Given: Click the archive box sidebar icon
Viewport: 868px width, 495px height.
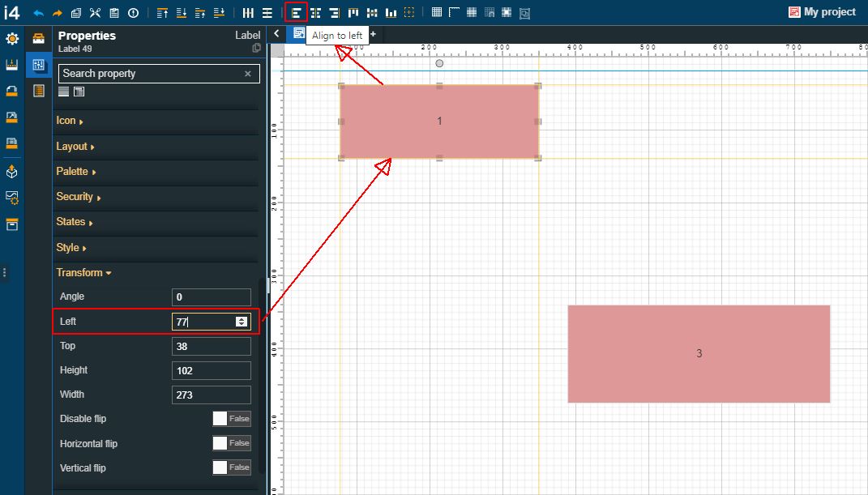Looking at the screenshot, I should [x=11, y=224].
